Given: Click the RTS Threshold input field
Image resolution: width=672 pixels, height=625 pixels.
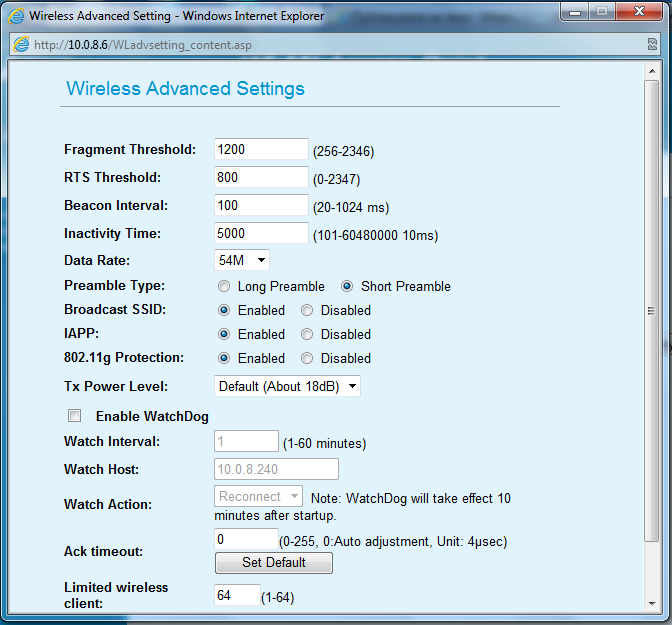Looking at the screenshot, I should [261, 177].
